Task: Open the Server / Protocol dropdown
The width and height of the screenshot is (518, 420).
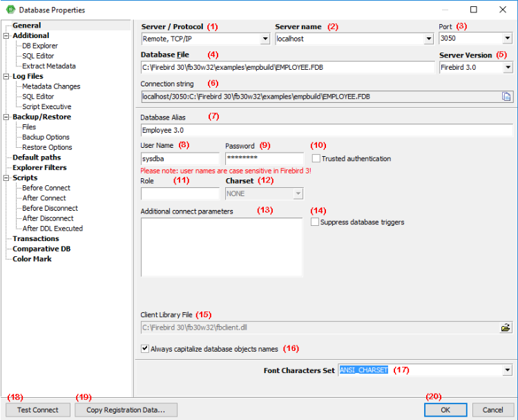Action: (x=265, y=39)
